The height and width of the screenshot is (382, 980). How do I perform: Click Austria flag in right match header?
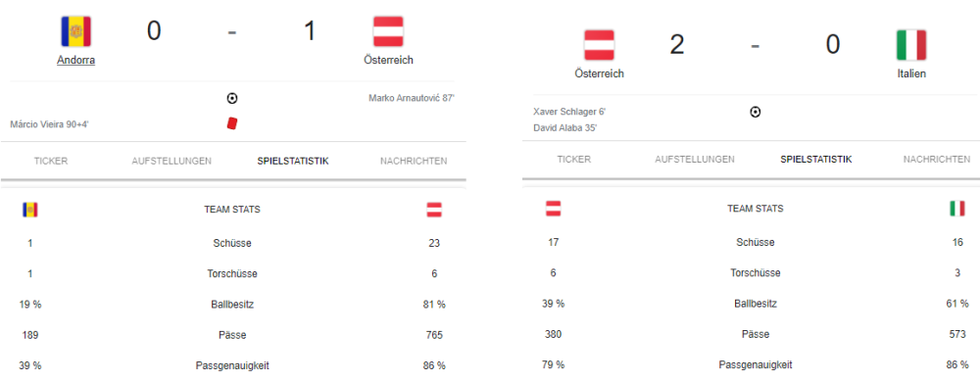tap(599, 45)
